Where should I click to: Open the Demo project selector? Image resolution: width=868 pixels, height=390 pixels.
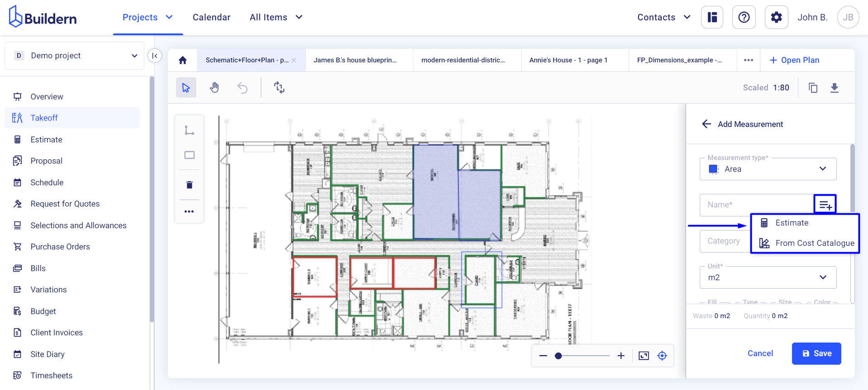point(75,56)
